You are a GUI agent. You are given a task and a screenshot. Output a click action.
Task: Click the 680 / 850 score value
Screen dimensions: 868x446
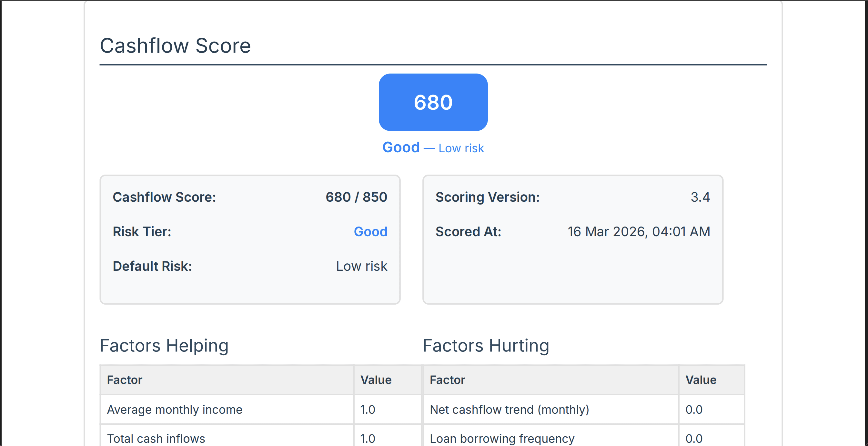(x=356, y=197)
